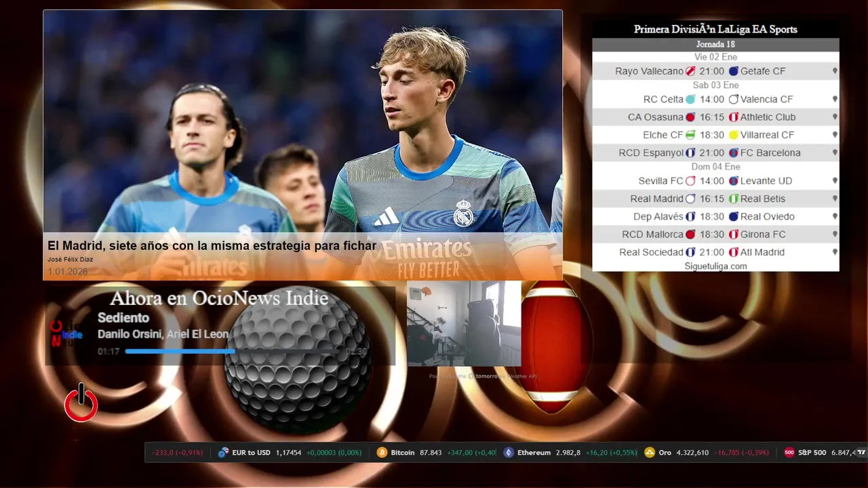868x488 pixels.
Task: Click the Elche CF crest icon
Action: click(x=690, y=135)
